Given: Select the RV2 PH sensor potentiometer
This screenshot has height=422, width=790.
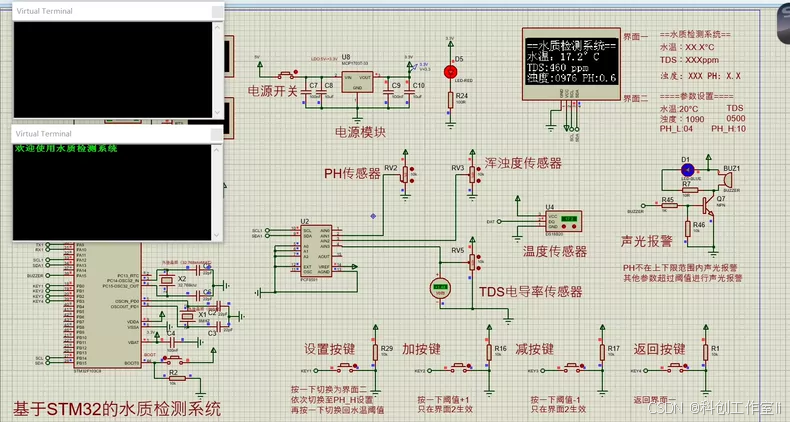Looking at the screenshot, I should [x=405, y=175].
